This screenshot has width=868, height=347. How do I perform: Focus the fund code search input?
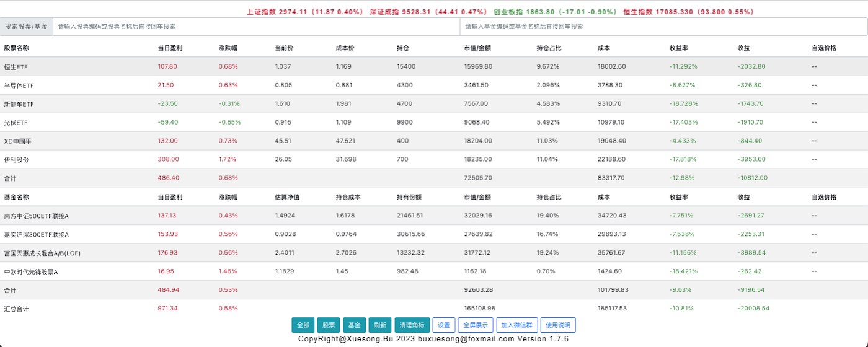pos(663,27)
